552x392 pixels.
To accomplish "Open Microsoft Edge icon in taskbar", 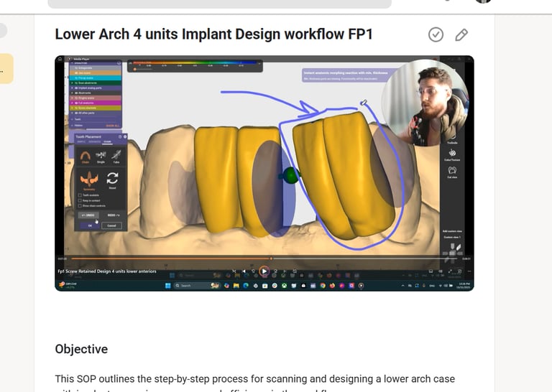I will pos(245,286).
